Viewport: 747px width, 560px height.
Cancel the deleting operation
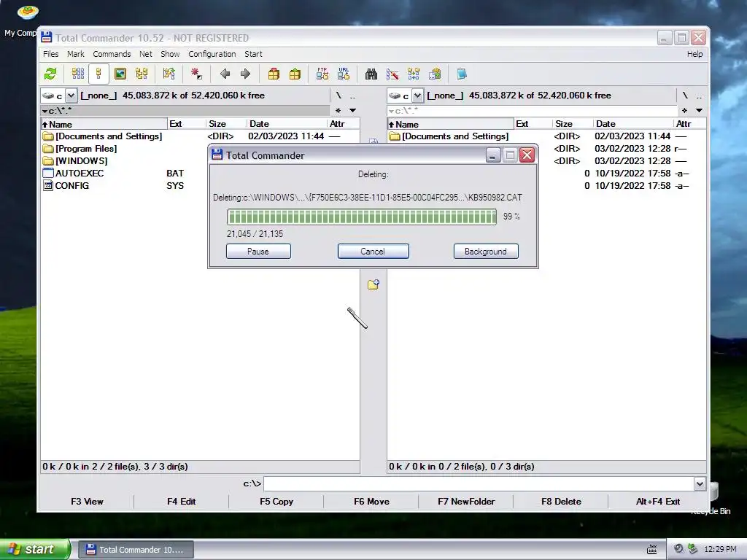pos(373,252)
